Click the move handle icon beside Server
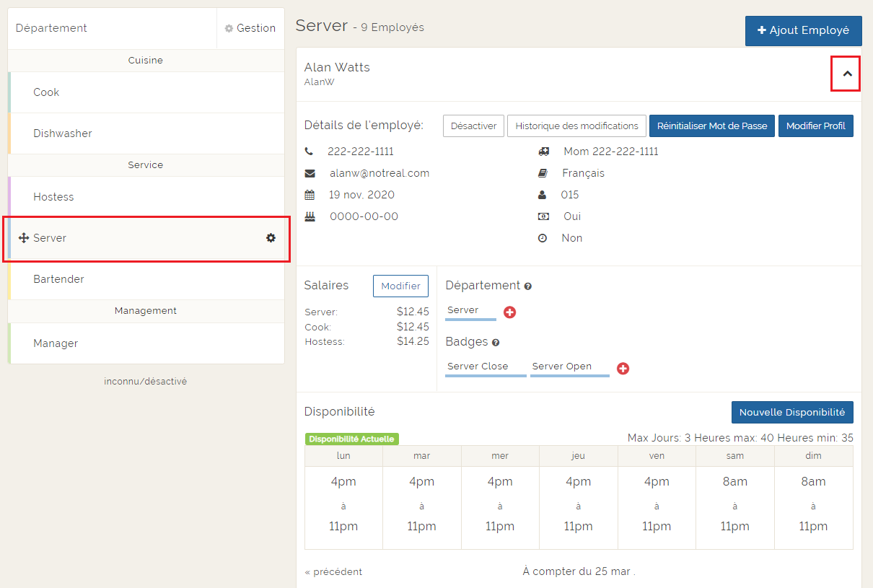Viewport: 873px width, 588px height. [23, 238]
